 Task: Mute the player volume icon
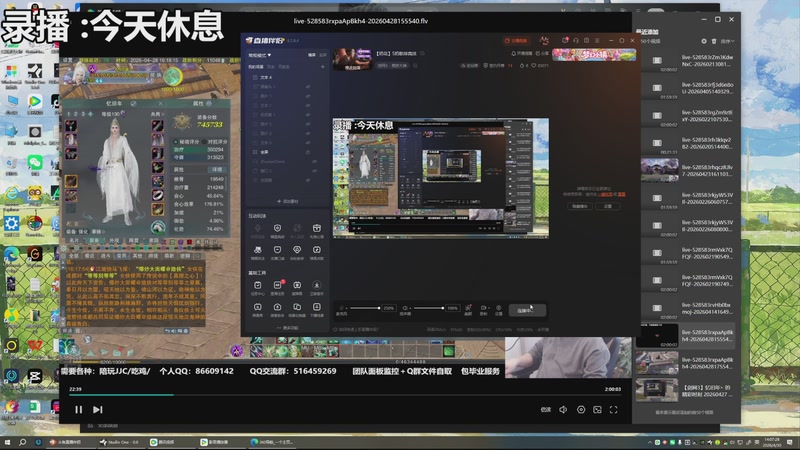(x=563, y=410)
